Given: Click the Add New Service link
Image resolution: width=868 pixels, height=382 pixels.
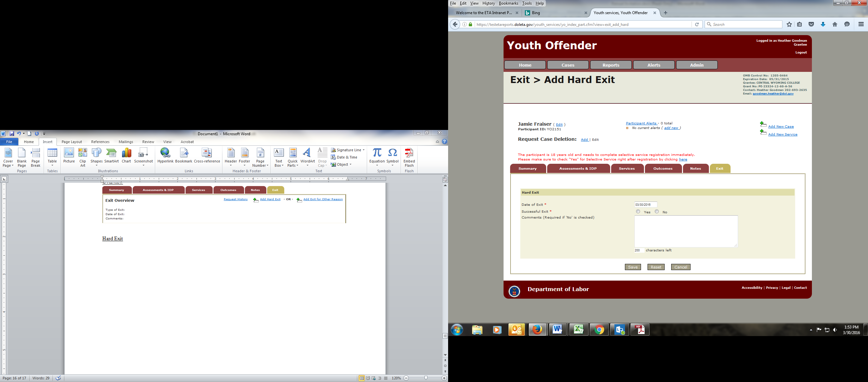Looking at the screenshot, I should coord(782,135).
